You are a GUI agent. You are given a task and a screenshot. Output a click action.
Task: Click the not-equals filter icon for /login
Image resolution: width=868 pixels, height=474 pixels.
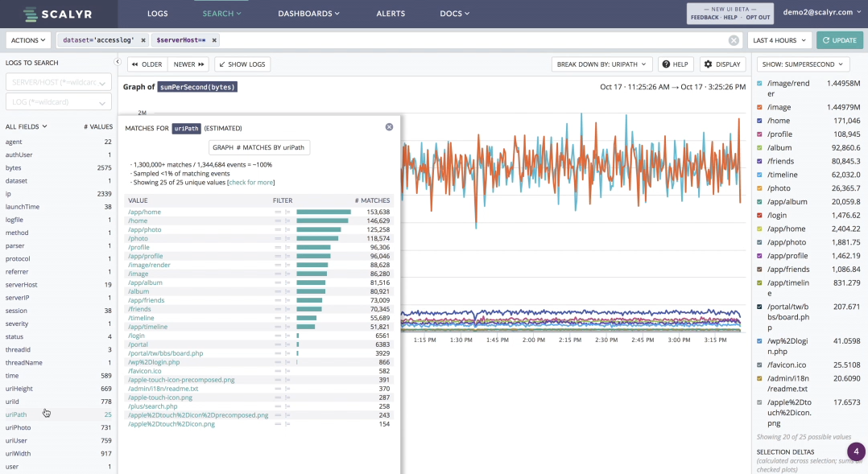click(x=287, y=336)
